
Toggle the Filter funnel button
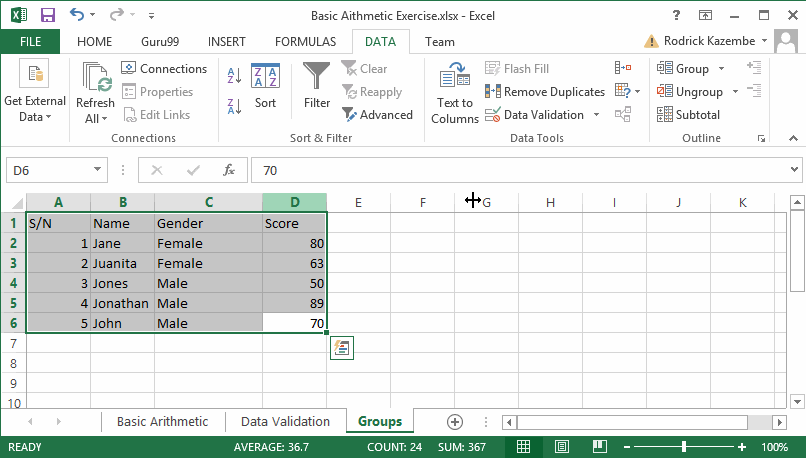click(317, 86)
